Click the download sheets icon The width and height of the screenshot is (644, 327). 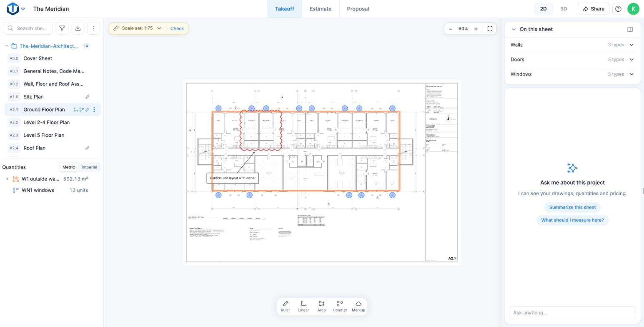78,28
